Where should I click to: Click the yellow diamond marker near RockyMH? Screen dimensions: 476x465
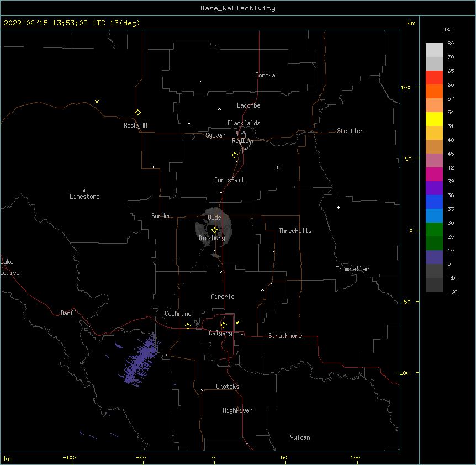tap(138, 113)
